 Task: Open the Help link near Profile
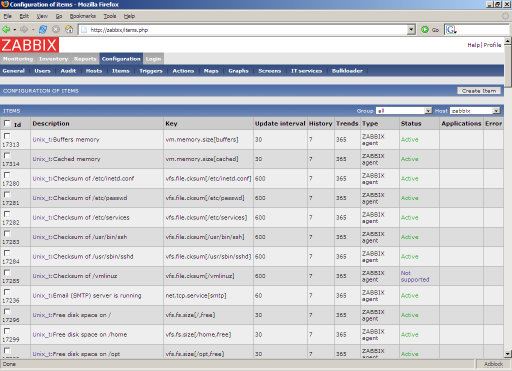tap(474, 45)
